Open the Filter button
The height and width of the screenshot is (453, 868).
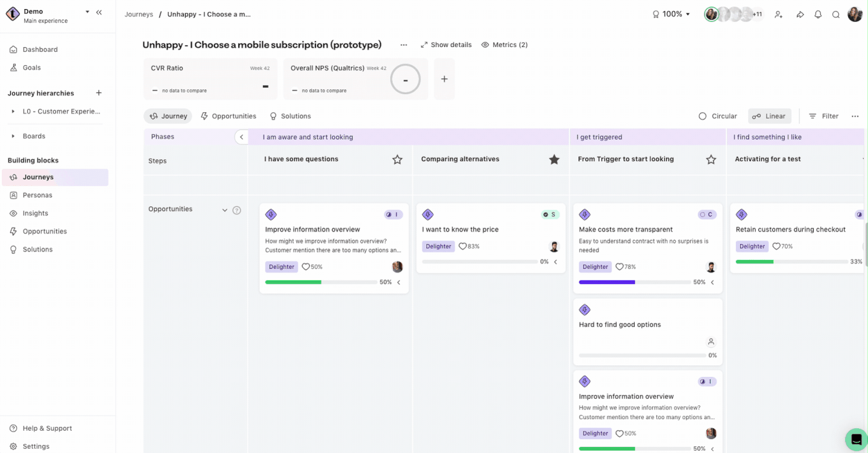(823, 116)
